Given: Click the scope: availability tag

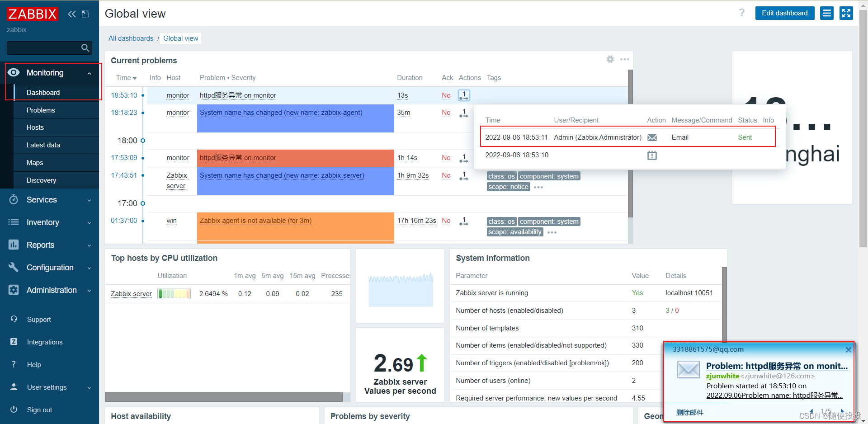Looking at the screenshot, I should tap(514, 232).
